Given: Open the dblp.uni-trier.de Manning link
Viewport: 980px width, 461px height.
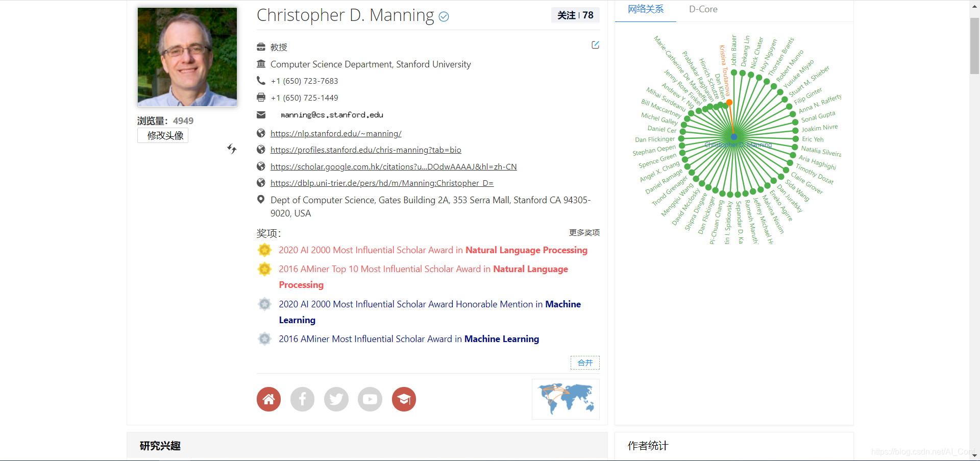Looking at the screenshot, I should (382, 183).
